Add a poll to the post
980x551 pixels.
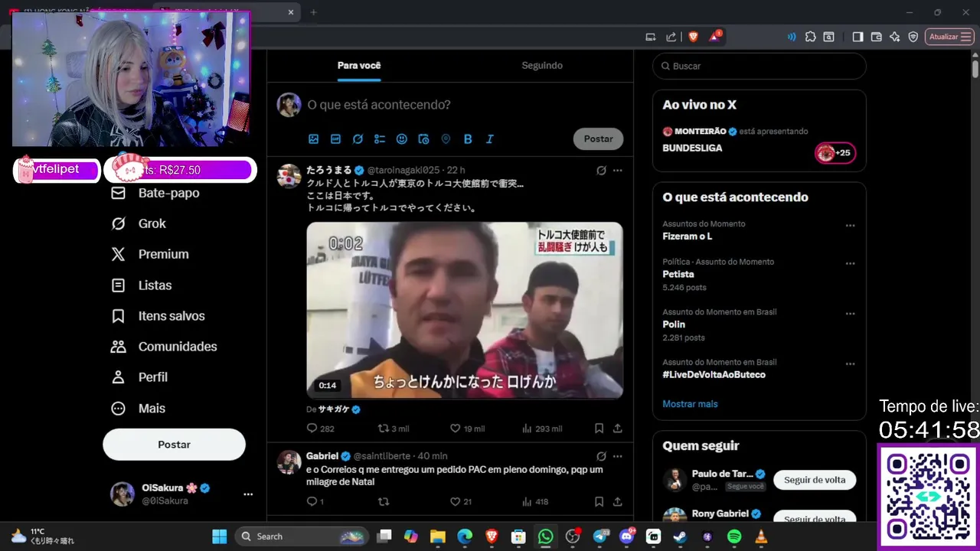click(380, 139)
